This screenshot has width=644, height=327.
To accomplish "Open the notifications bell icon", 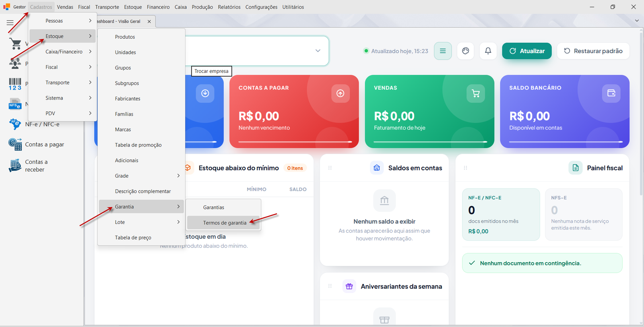I will 488,51.
